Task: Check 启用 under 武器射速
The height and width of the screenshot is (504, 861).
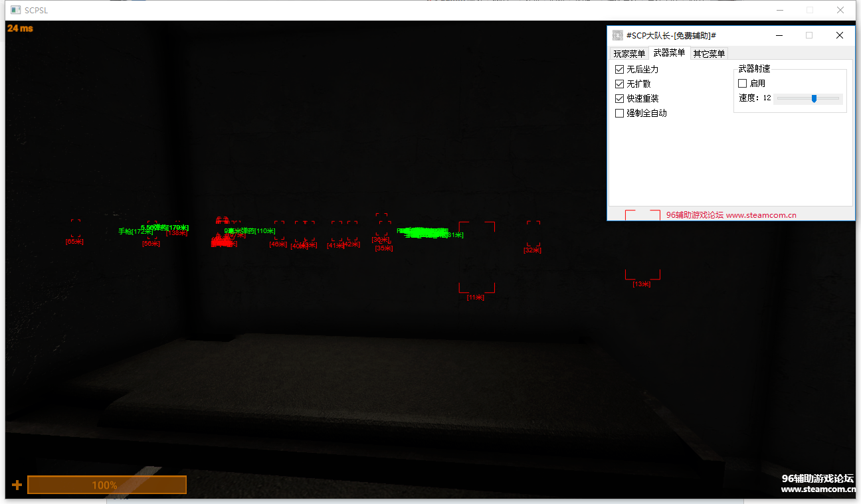Action: point(743,84)
